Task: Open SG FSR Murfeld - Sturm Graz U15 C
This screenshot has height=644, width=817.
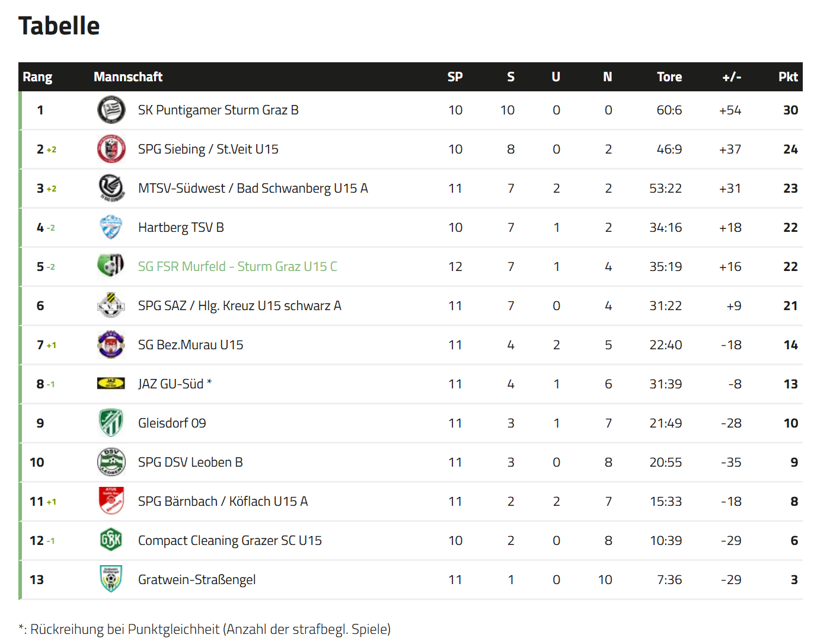Action: tap(237, 267)
